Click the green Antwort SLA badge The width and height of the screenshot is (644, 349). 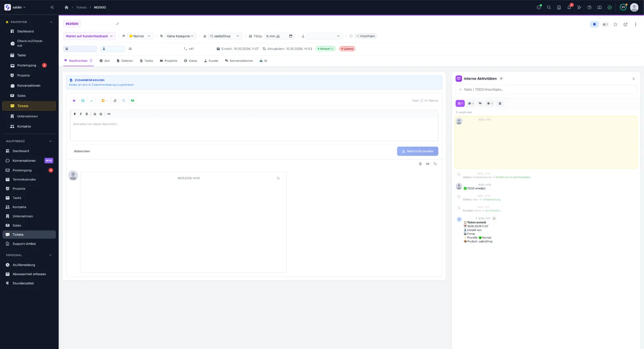pos(326,49)
